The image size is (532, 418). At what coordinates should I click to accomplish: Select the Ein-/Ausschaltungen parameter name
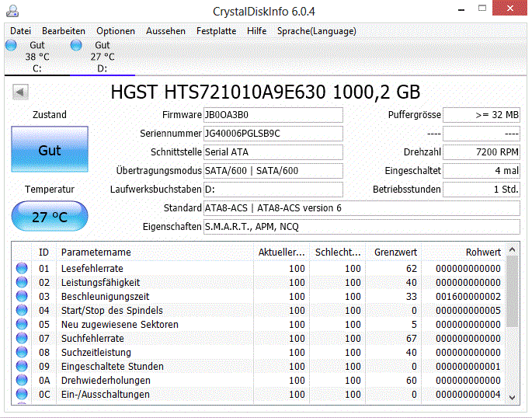(x=105, y=394)
